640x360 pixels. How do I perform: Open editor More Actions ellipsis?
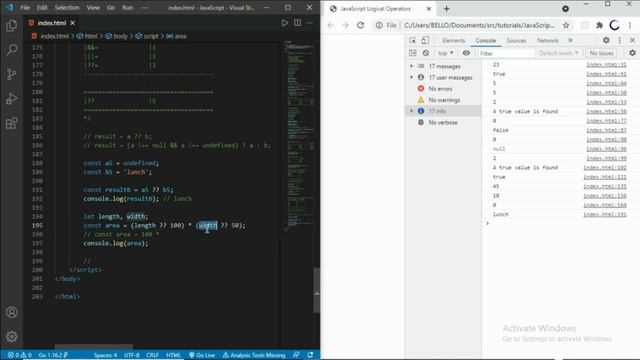310,23
